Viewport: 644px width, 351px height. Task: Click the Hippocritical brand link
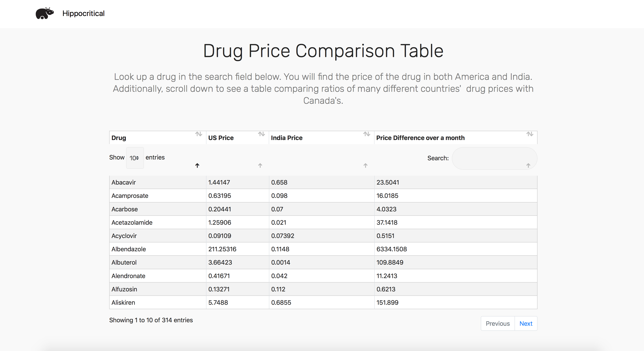[x=83, y=13]
